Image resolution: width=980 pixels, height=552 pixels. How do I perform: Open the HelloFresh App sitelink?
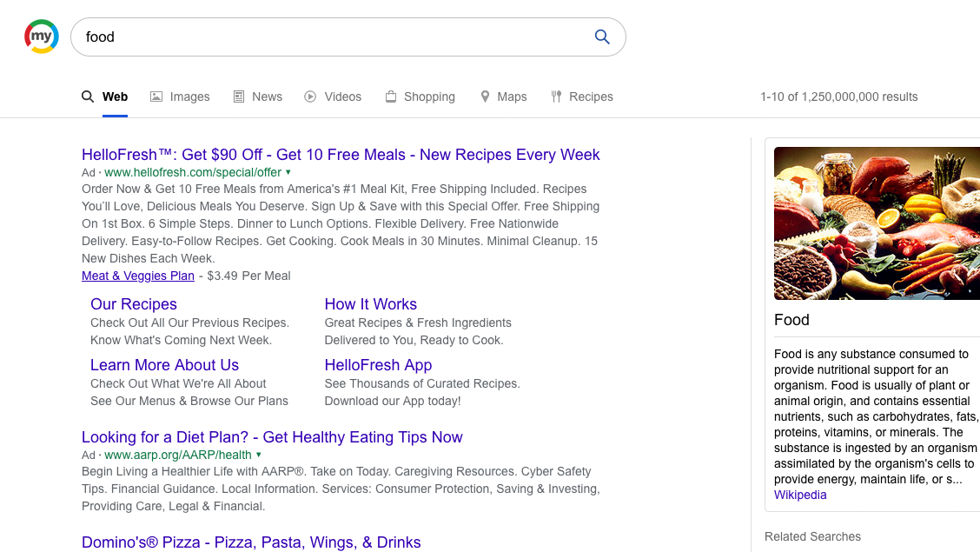click(378, 364)
